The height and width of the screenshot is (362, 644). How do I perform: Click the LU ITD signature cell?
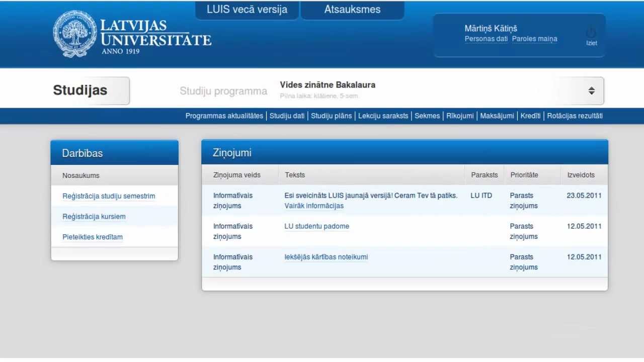(481, 196)
